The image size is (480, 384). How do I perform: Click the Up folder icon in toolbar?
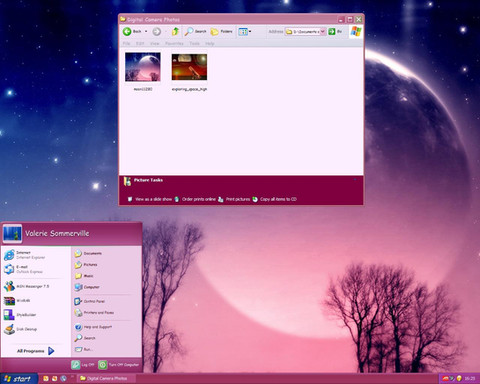click(x=175, y=31)
